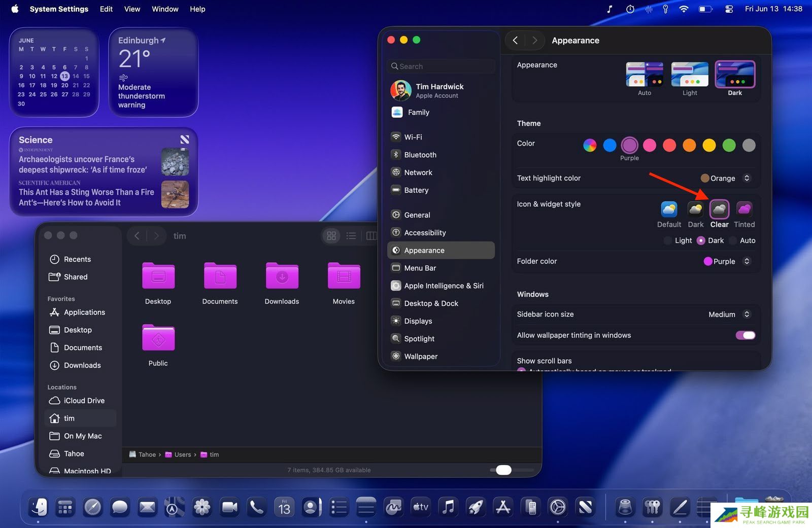Select the Light icon style radio button

[668, 240]
